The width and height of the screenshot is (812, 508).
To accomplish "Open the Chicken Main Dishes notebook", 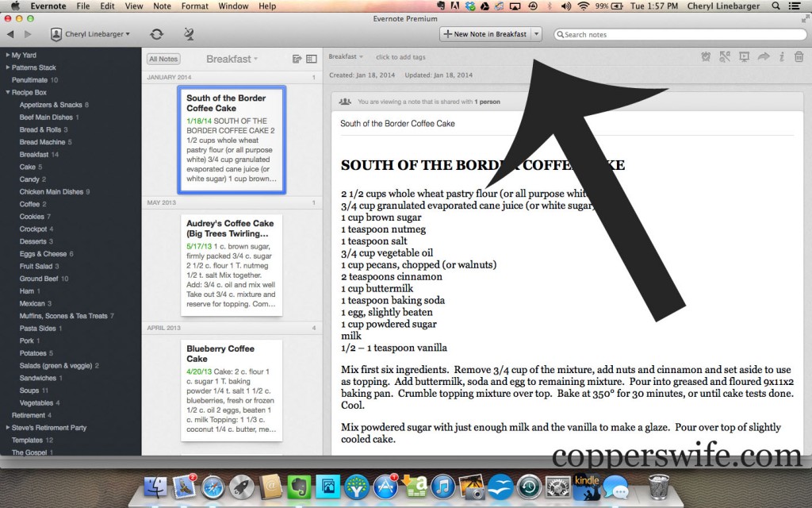I will [55, 192].
